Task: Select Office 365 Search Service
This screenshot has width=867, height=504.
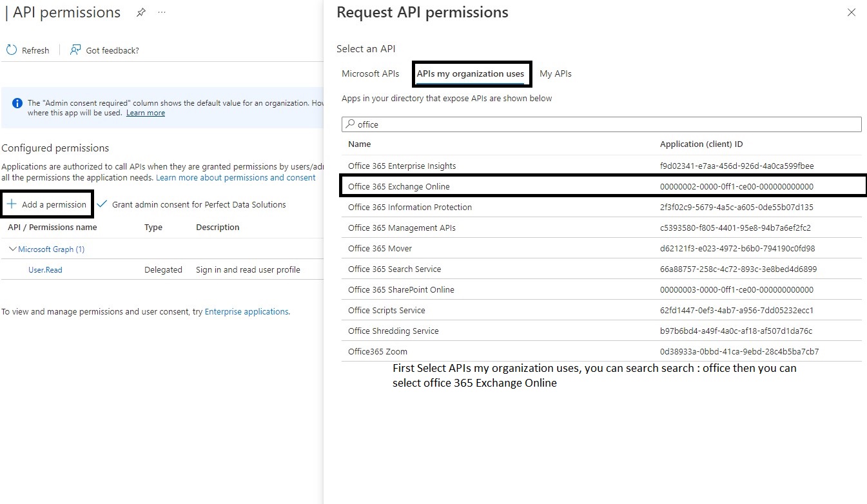Action: (x=601, y=269)
